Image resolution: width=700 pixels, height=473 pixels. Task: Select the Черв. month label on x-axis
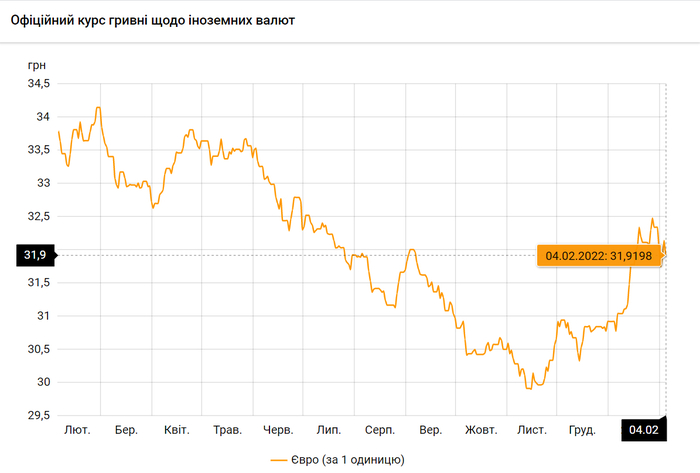(x=278, y=430)
